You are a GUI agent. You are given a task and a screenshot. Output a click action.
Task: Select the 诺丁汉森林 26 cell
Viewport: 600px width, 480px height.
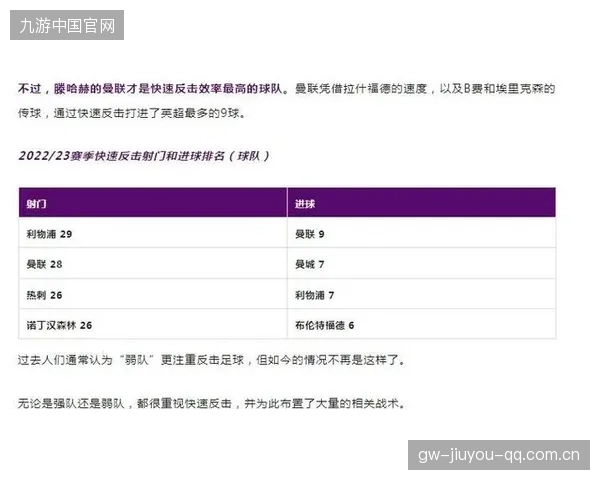(x=153, y=324)
